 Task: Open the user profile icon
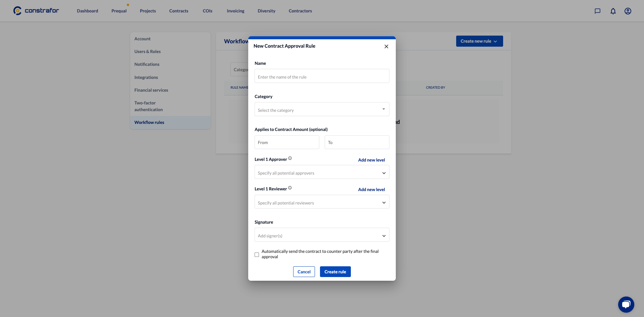coord(628,11)
